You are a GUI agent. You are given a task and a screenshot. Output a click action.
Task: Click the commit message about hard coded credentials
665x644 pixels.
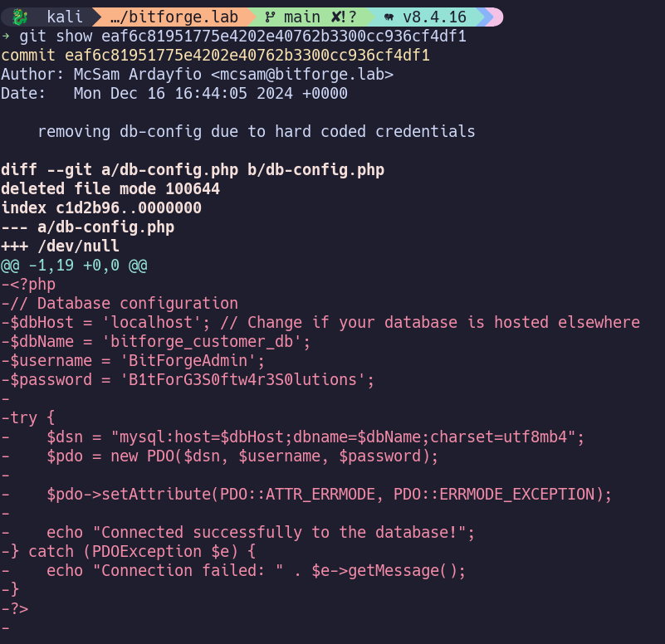coord(257,131)
